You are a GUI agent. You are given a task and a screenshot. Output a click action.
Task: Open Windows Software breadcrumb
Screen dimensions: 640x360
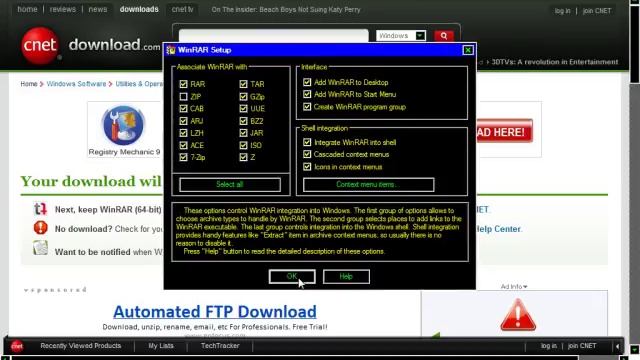(x=76, y=84)
